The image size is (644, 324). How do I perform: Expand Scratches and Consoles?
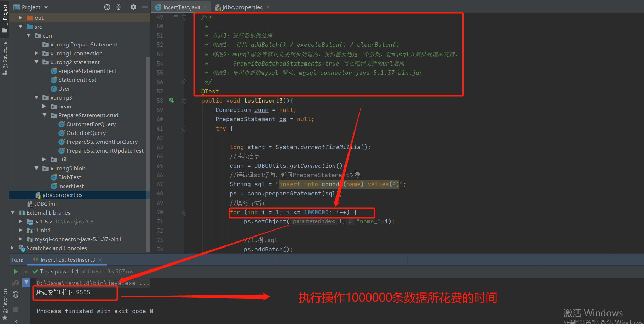click(x=13, y=248)
